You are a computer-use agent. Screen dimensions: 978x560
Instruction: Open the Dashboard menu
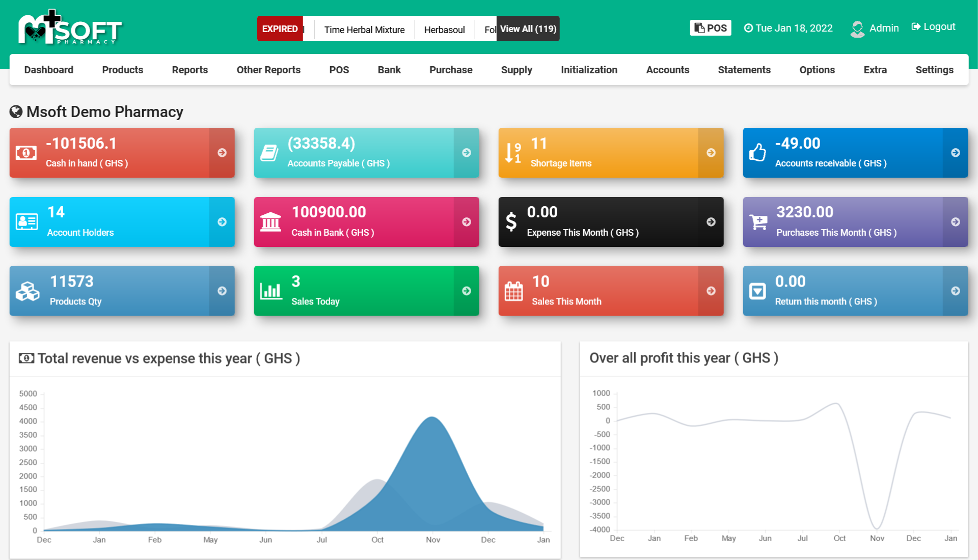point(49,70)
